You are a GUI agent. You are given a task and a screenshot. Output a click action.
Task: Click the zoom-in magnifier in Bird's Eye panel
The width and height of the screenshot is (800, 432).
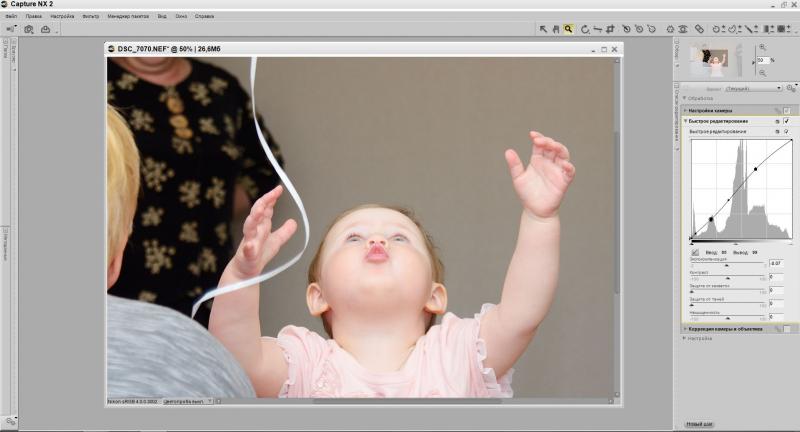click(x=762, y=47)
